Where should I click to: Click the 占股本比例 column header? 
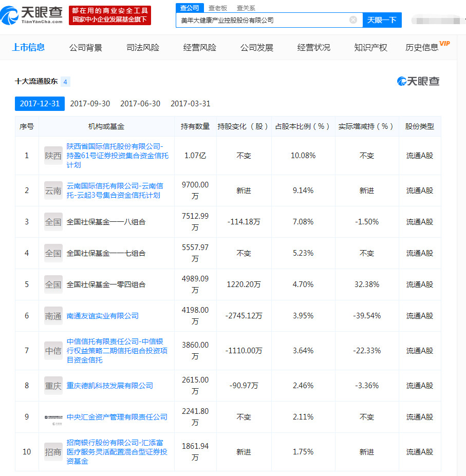(303, 126)
